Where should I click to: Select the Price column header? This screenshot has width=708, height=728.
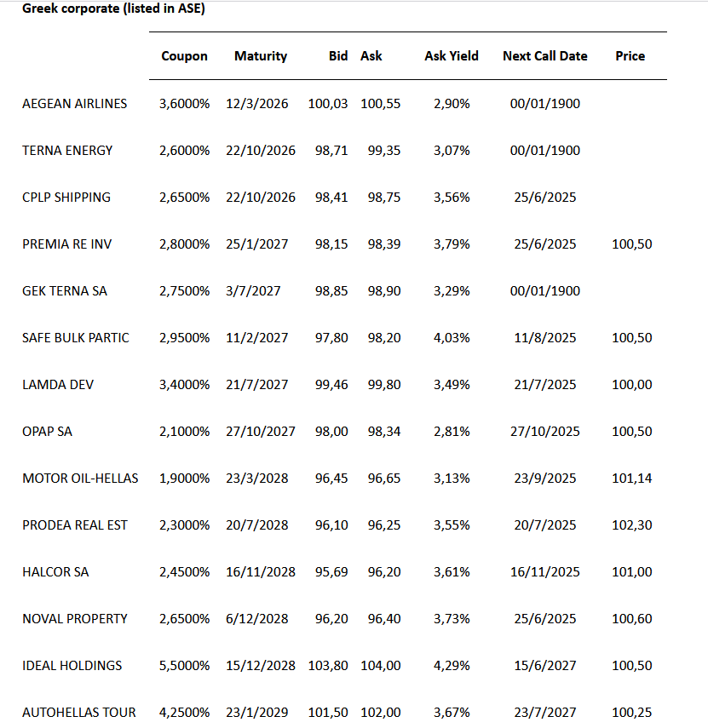(x=630, y=56)
